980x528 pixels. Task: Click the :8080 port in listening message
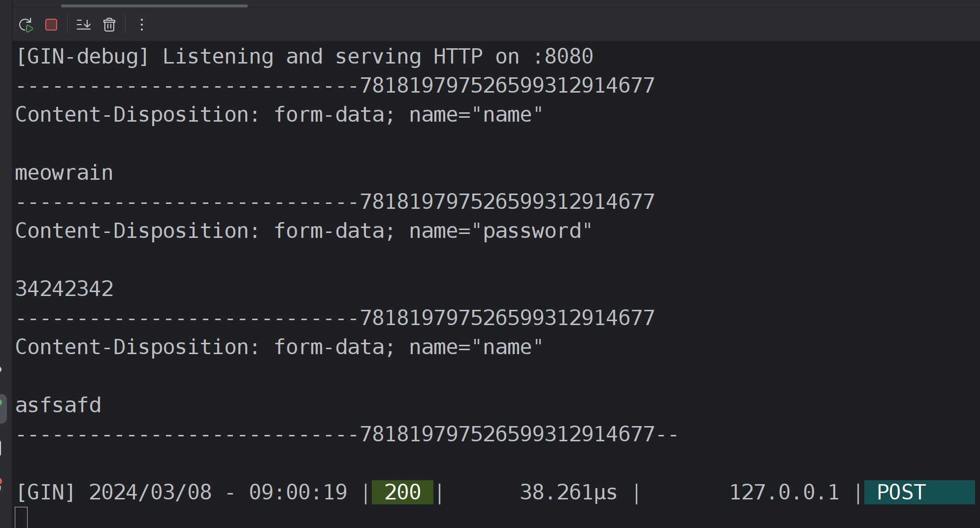[563, 57]
